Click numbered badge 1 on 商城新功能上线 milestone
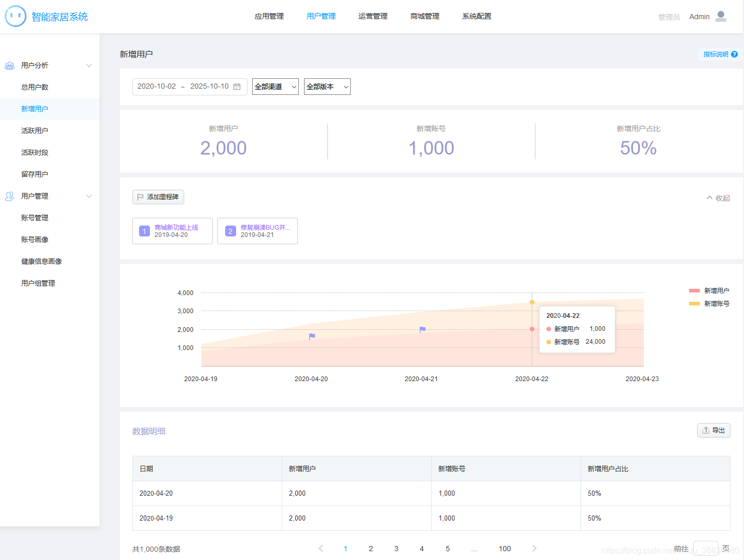The image size is (744, 560). point(144,231)
